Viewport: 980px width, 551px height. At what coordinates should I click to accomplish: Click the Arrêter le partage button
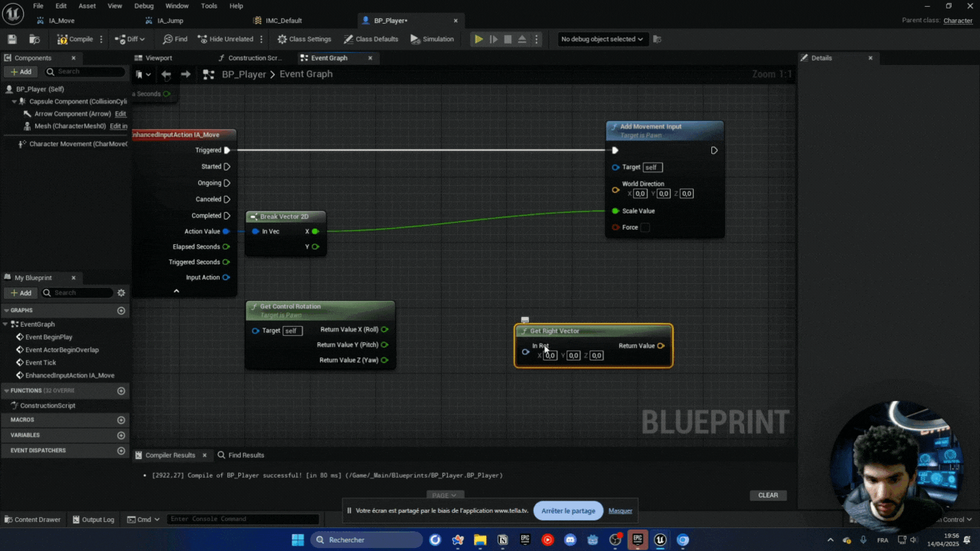click(568, 511)
